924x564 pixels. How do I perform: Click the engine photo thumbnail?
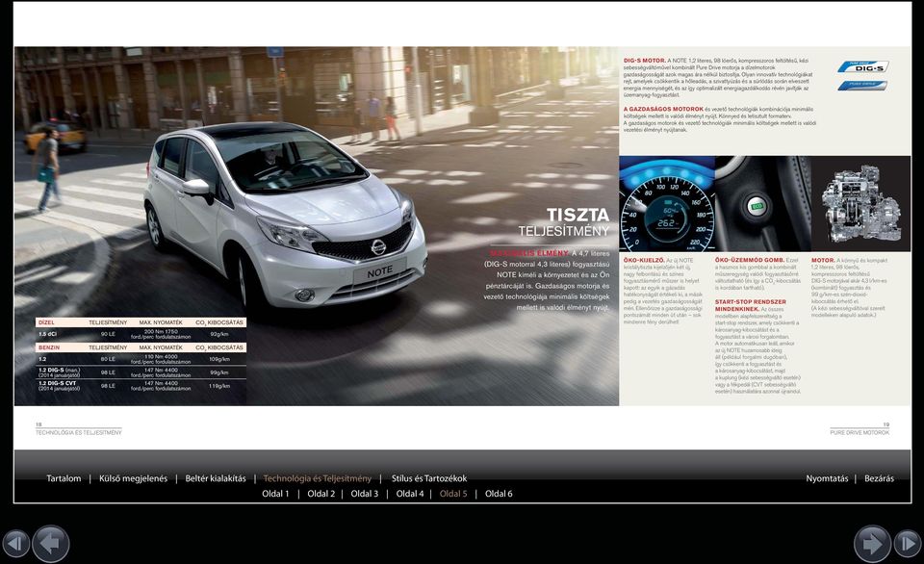[860, 204]
